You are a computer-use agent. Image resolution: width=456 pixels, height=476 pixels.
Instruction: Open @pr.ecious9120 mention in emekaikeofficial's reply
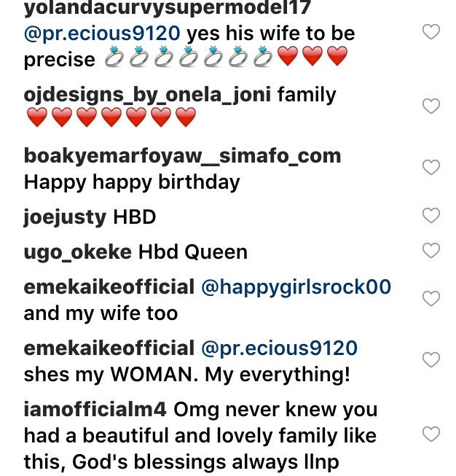[x=280, y=348]
